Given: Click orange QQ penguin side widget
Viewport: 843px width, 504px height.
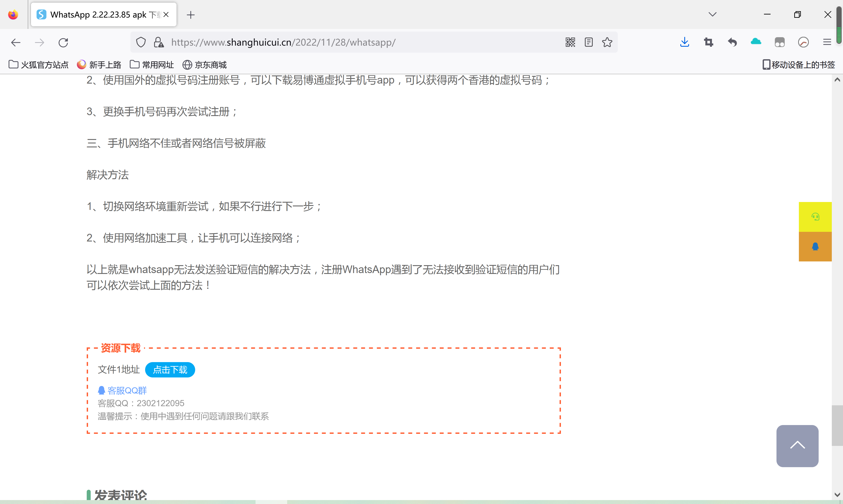Looking at the screenshot, I should coord(815,247).
